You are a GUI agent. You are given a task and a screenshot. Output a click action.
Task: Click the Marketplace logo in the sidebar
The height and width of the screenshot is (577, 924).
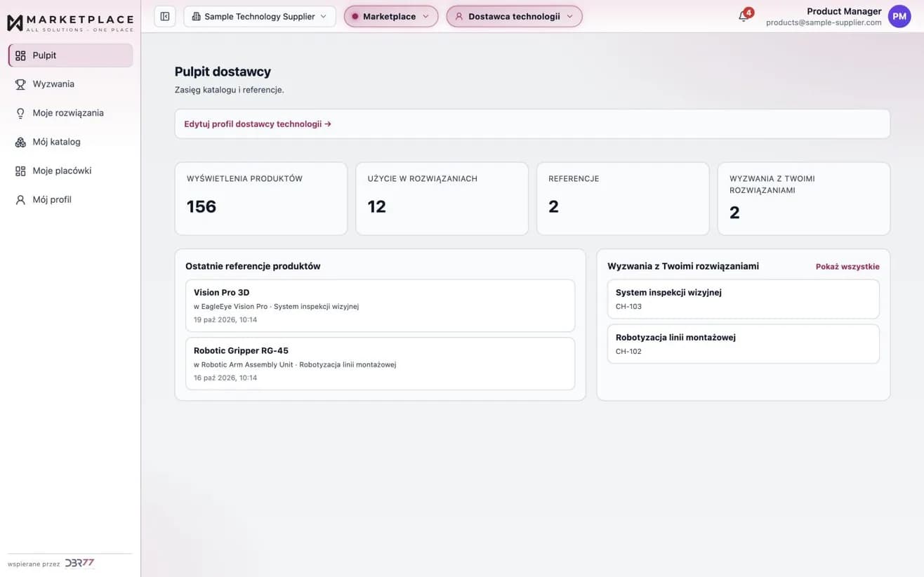[70, 22]
